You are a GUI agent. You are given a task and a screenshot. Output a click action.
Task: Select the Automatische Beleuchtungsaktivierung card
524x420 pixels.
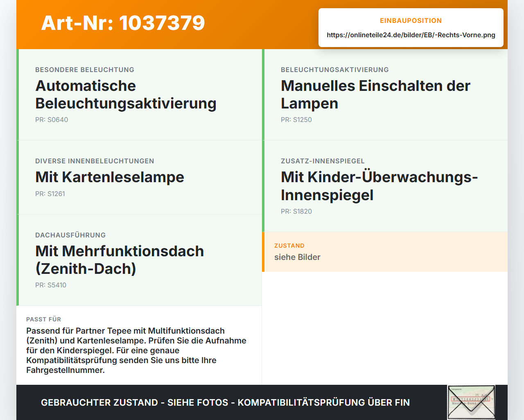[139, 95]
